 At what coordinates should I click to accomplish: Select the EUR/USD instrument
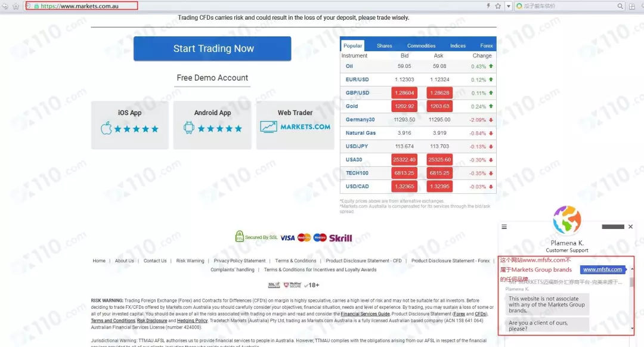[357, 79]
